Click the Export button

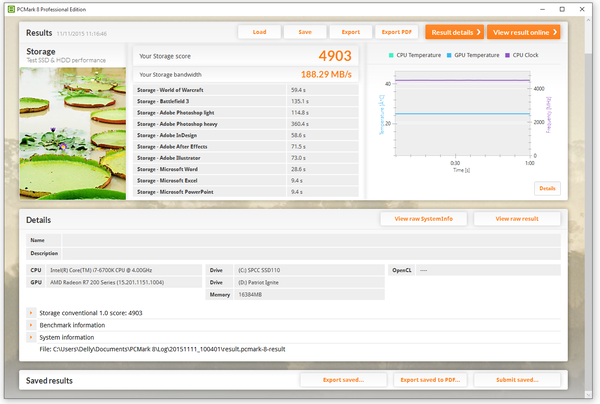351,32
